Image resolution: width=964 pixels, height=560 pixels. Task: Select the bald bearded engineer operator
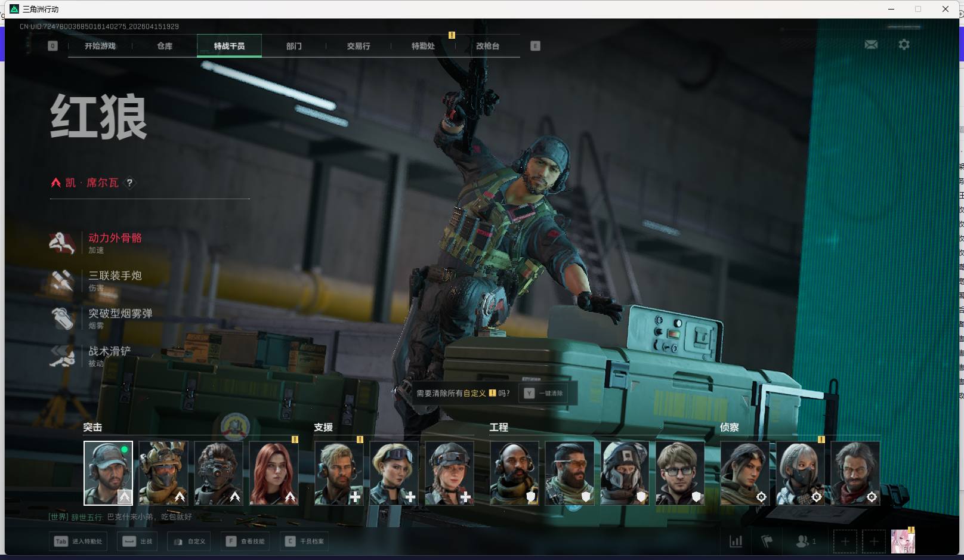[x=514, y=473]
